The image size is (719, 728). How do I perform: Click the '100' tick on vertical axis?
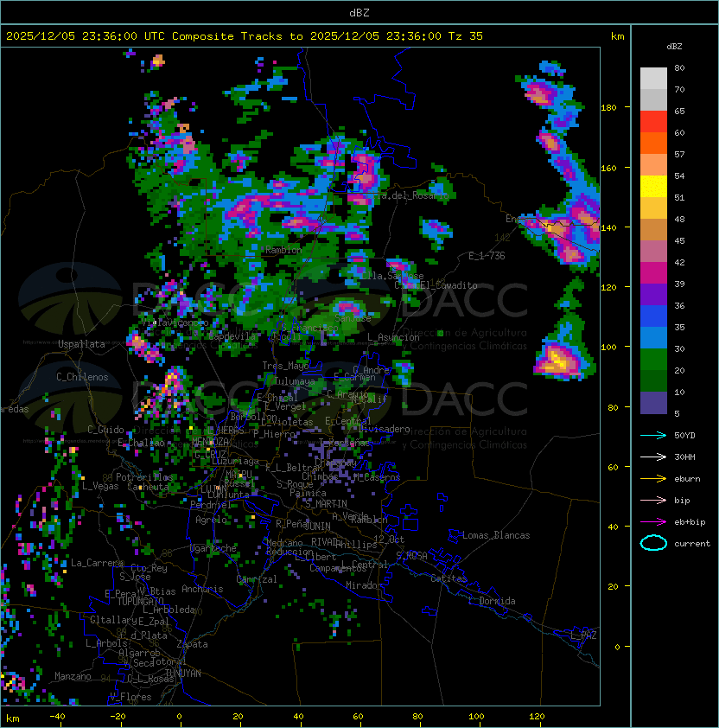coord(608,348)
